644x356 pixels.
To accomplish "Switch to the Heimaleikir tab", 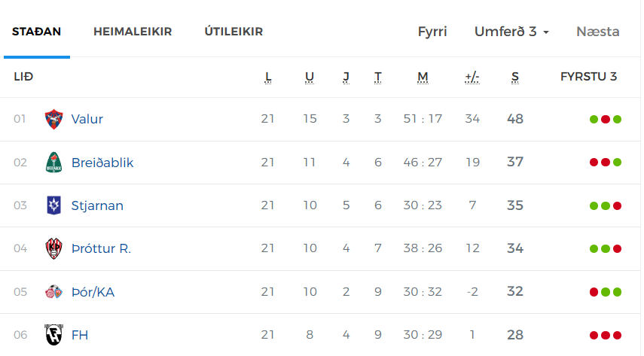I will tap(133, 32).
